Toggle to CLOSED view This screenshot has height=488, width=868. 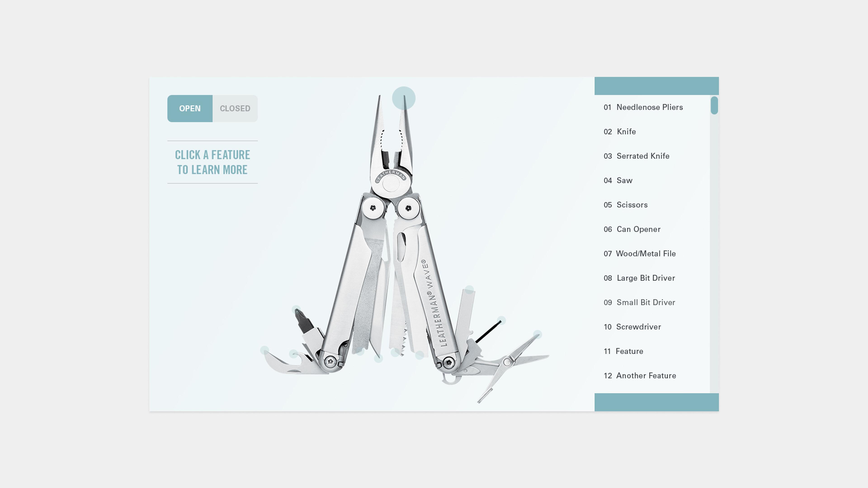pyautogui.click(x=235, y=108)
